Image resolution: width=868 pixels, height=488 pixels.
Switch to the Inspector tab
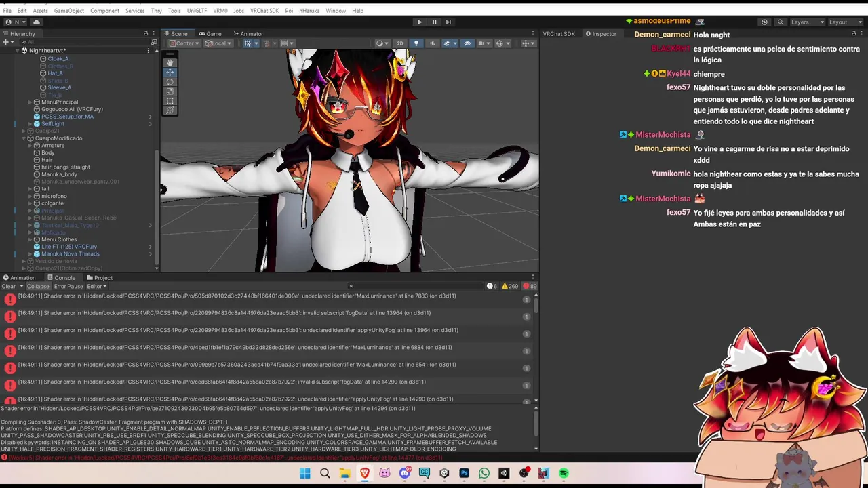coord(600,33)
